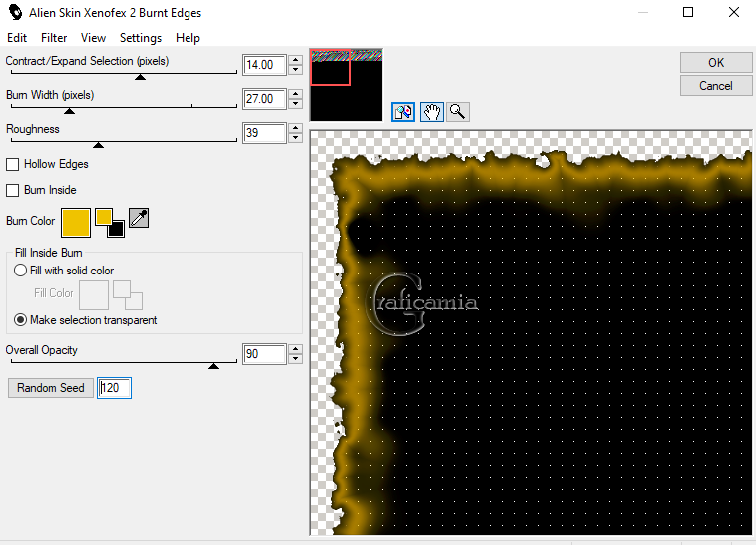Open the View menu

click(x=93, y=38)
